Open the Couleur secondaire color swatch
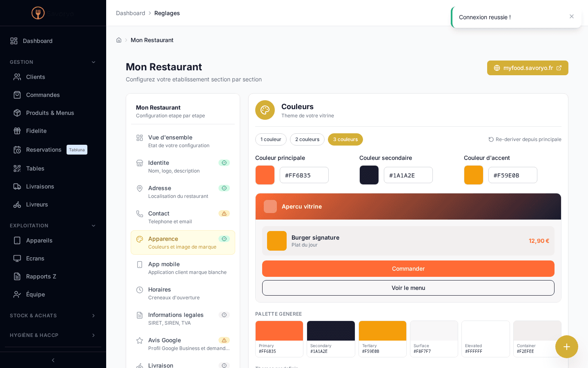Screen dimensions: 588x368 coord(369,175)
